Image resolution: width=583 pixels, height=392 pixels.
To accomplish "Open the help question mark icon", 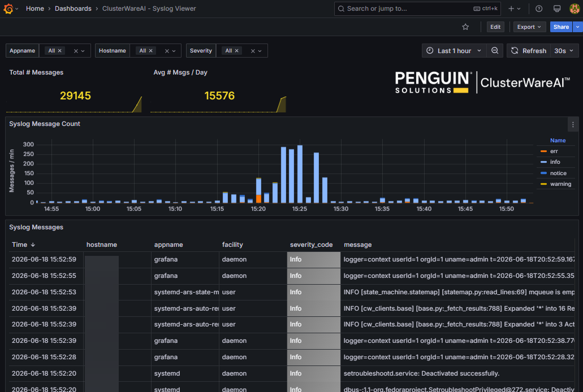I will [539, 8].
